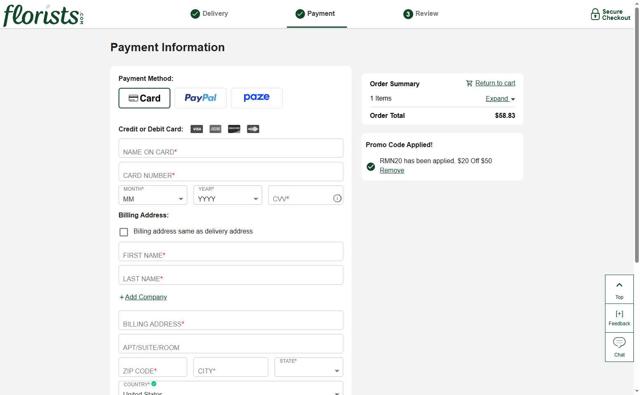Click the Billing Address field
Viewport: 640px width, 395px height.
point(231,320)
